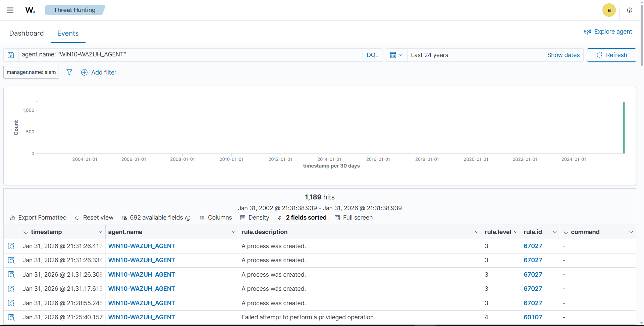The width and height of the screenshot is (644, 326).
Task: Select the Events tab
Action: tap(68, 33)
